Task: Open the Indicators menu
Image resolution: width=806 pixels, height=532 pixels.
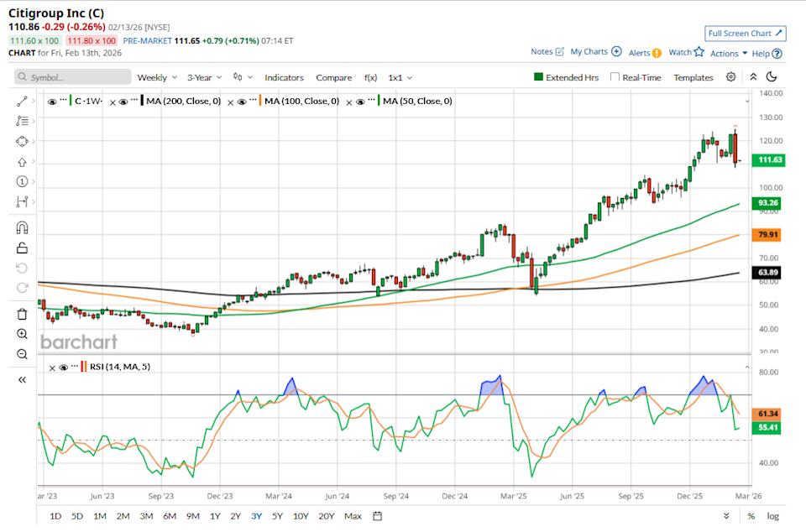Action: (284, 77)
